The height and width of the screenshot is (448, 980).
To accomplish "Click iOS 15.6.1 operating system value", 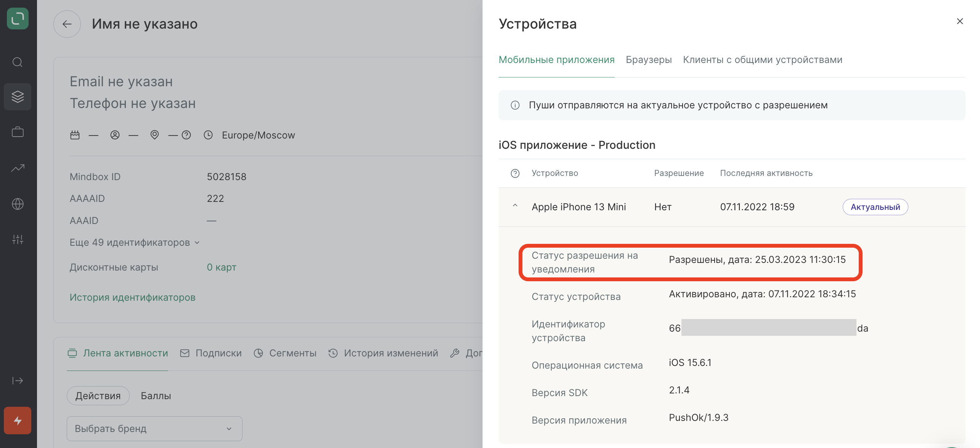I will tap(690, 363).
